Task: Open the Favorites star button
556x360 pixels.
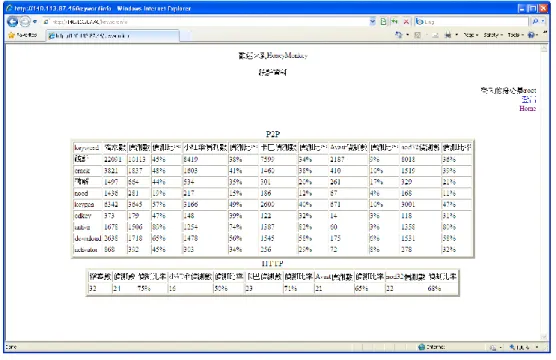Action: click(x=22, y=35)
